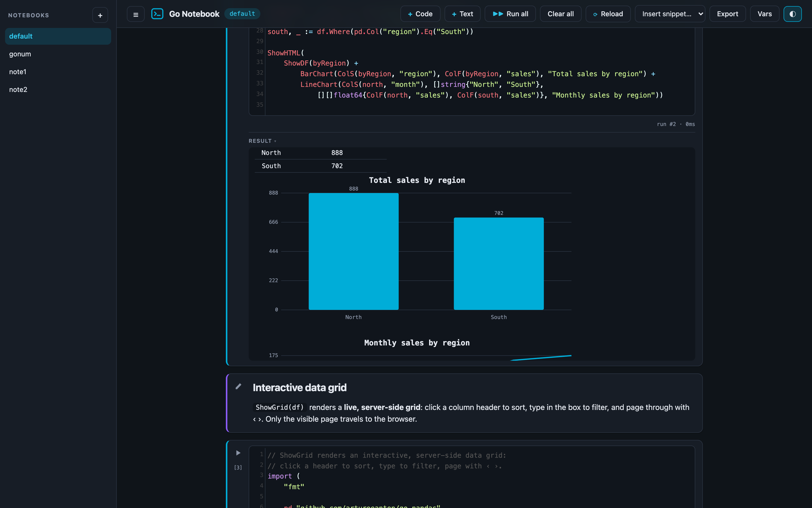The height and width of the screenshot is (508, 812).
Task: Click the ShowGrid(df) inline code
Action: click(279, 407)
